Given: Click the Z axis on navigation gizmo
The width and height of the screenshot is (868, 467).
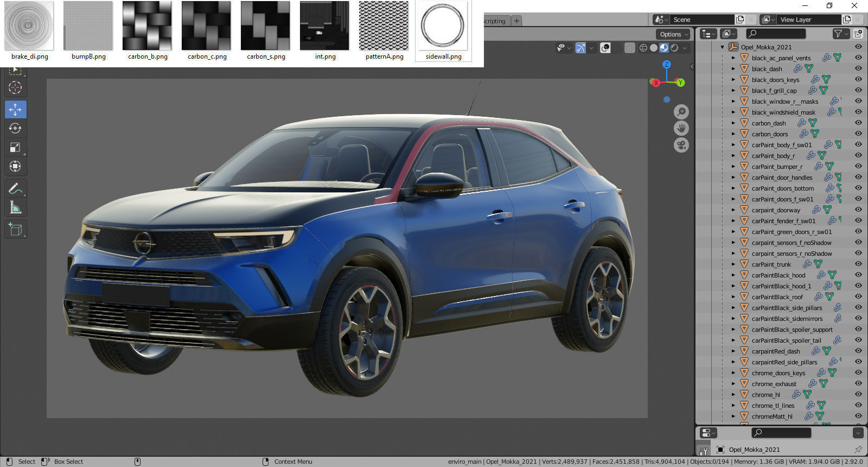Looking at the screenshot, I should point(667,64).
